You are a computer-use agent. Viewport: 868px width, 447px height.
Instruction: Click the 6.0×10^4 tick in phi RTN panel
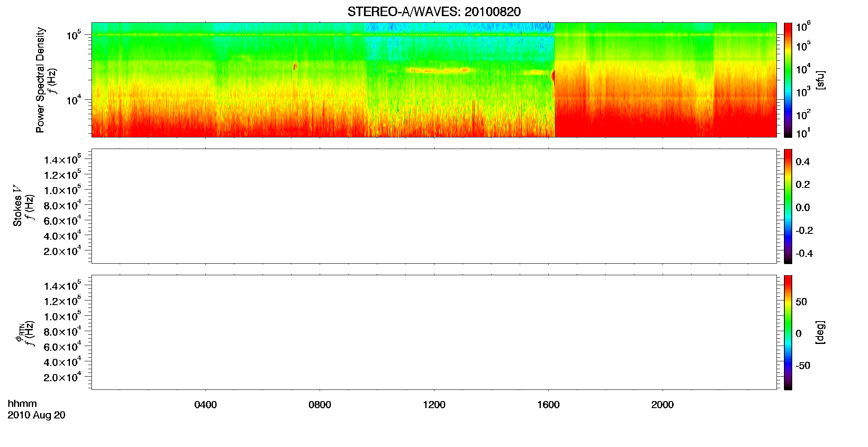63,347
